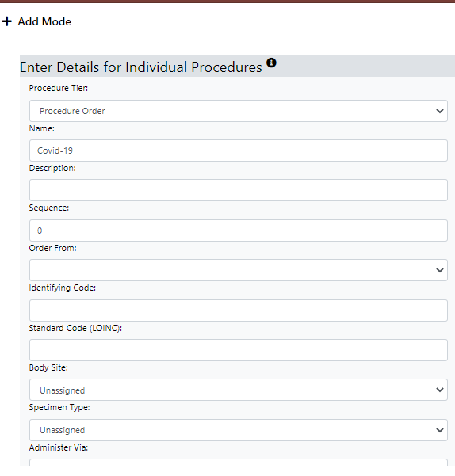Click the Add Mode title text

coord(44,21)
